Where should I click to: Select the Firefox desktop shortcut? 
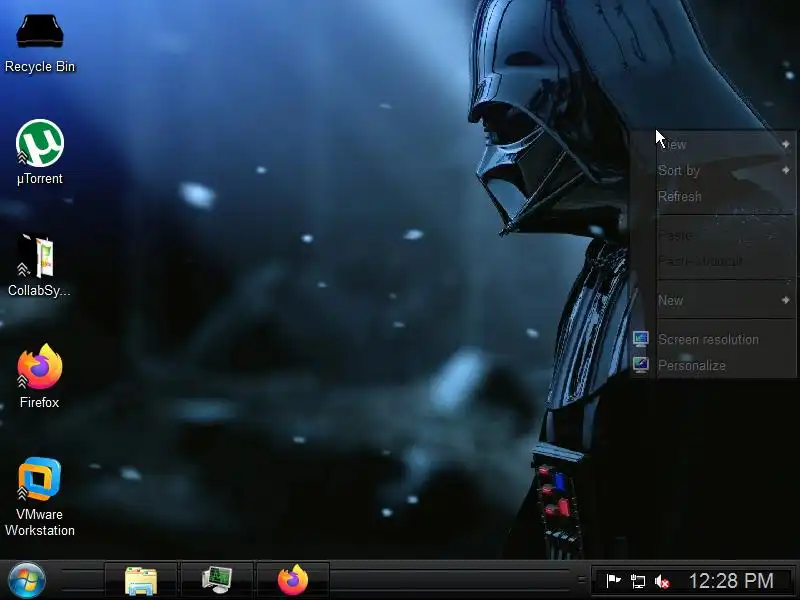[39, 376]
